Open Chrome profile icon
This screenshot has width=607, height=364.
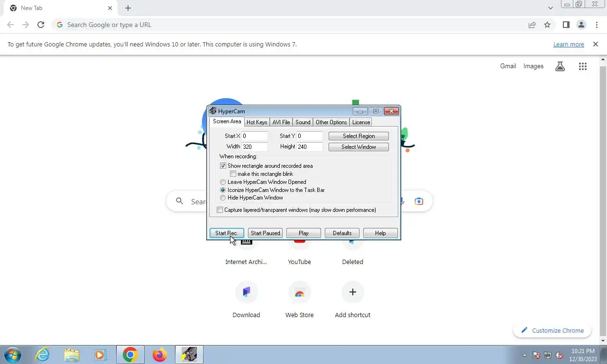click(581, 25)
